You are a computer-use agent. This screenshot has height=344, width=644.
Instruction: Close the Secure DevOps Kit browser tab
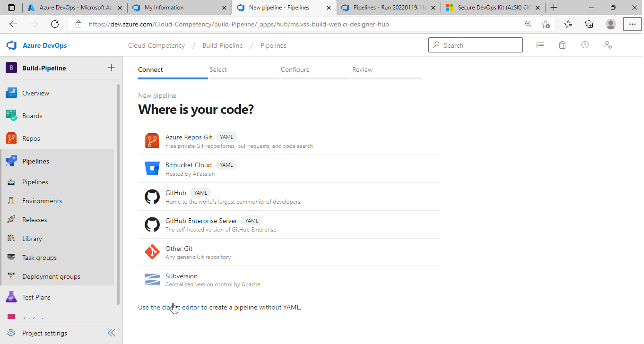[538, 8]
